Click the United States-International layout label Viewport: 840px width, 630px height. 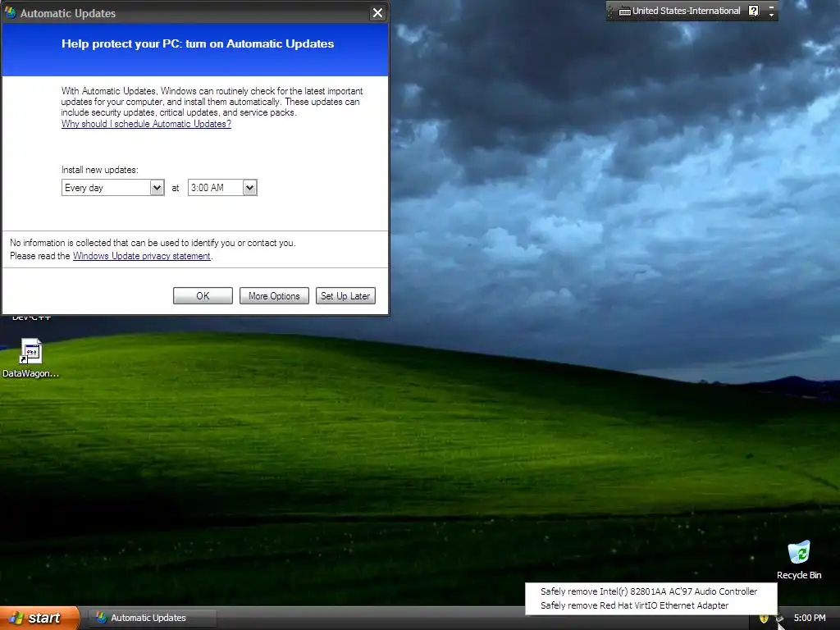[687, 11]
